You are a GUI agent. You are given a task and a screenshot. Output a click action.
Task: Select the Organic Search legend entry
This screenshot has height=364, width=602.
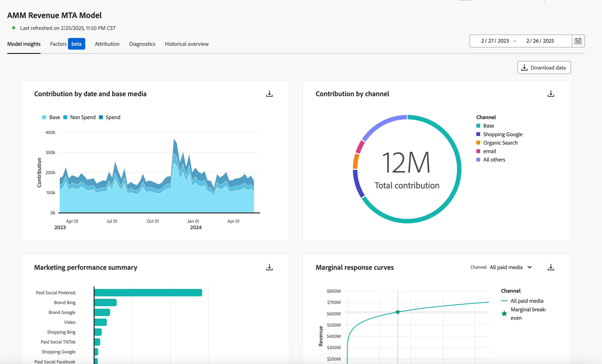(x=497, y=143)
